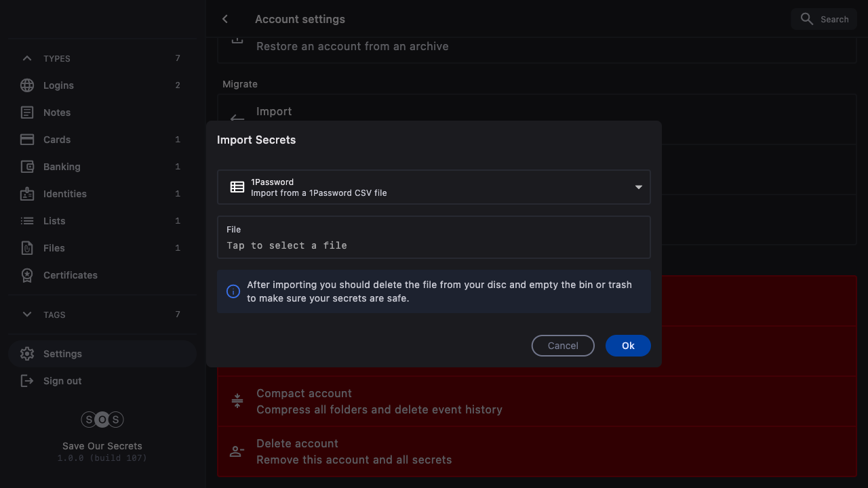Click the Certificates ribbon icon
868x488 pixels.
pyautogui.click(x=27, y=275)
